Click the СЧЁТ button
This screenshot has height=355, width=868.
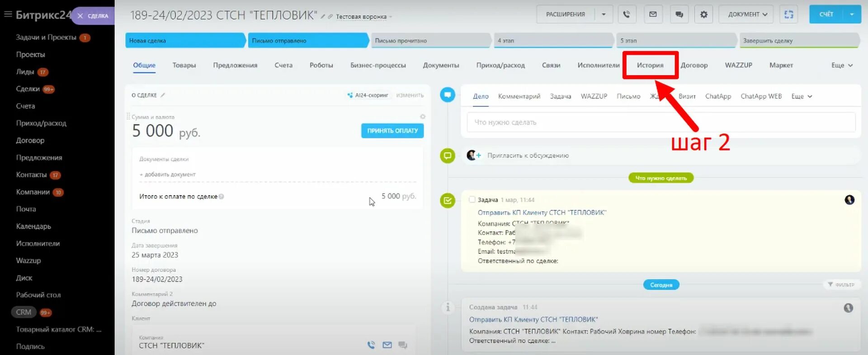click(x=826, y=14)
